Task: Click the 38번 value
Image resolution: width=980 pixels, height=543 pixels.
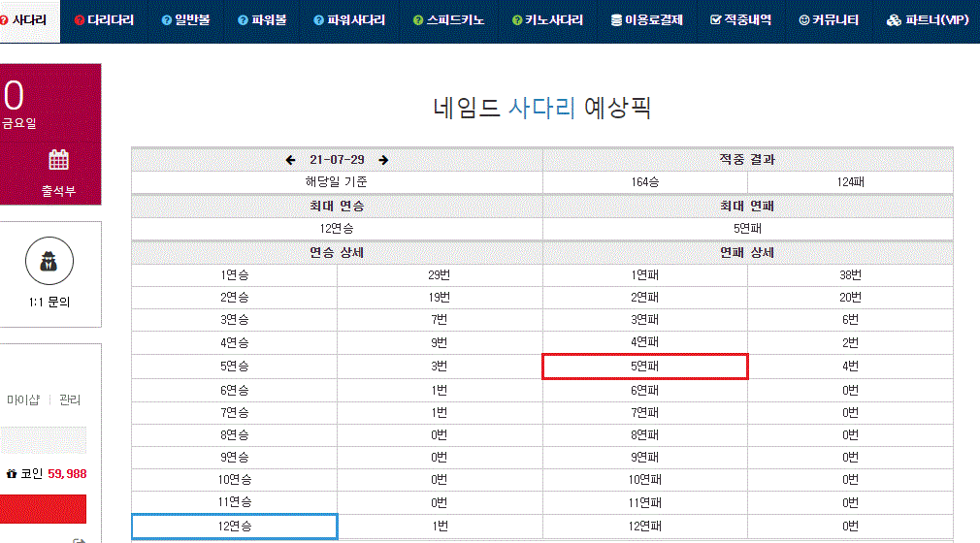Action: pyautogui.click(x=850, y=275)
